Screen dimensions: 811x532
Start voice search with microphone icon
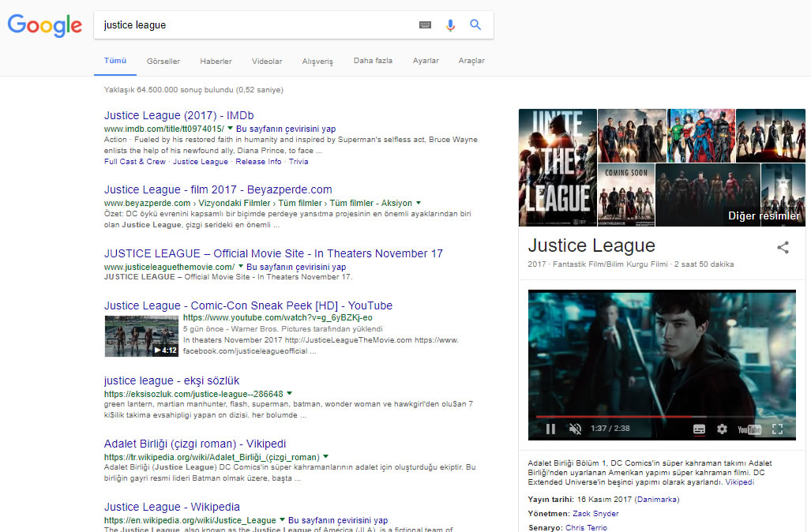coord(450,25)
